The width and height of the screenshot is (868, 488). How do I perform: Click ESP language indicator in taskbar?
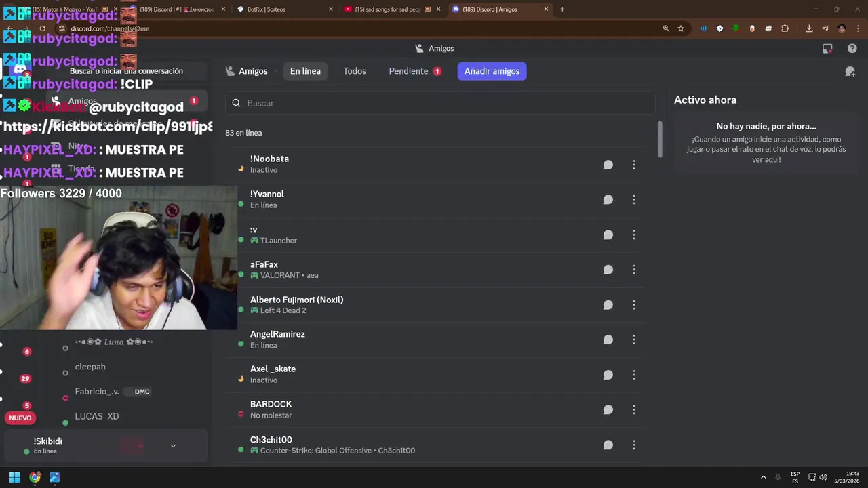[795, 477]
